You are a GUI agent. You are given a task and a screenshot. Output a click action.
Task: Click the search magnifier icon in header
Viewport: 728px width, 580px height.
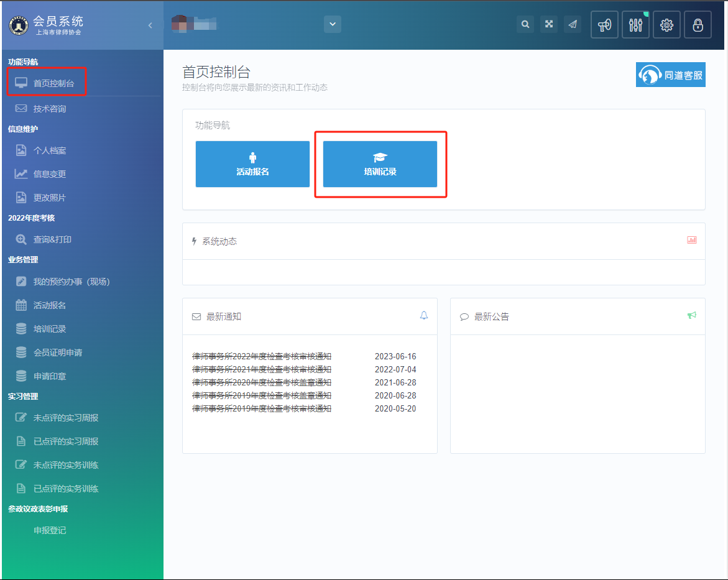tap(525, 24)
